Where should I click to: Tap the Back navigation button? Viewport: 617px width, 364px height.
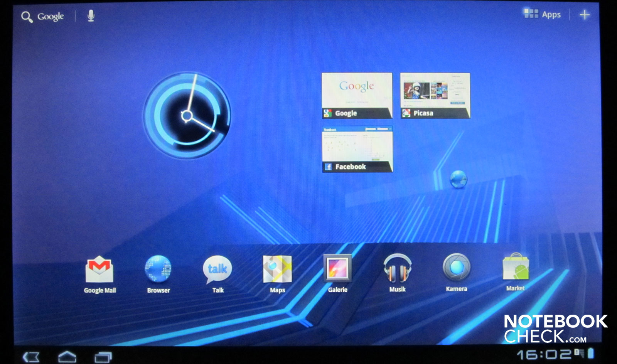[31, 357]
